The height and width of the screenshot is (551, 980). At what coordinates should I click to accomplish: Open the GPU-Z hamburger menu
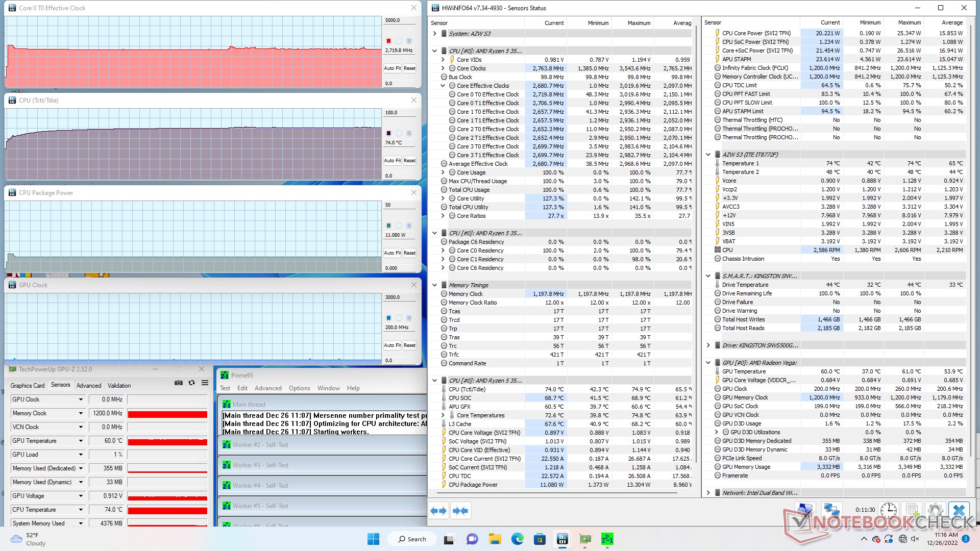(x=205, y=383)
